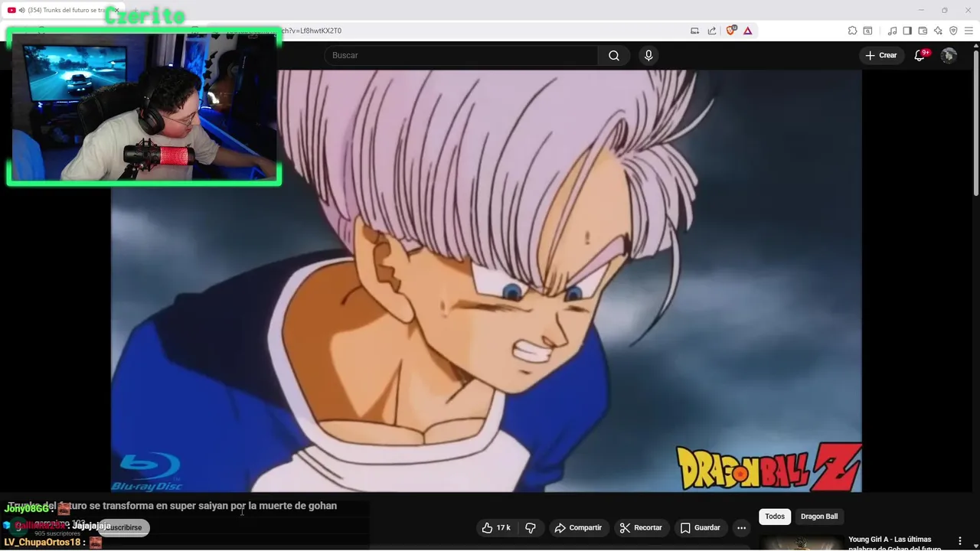Viewport: 980px width, 551px height.
Task: Open Brave VPN shield icon
Action: coord(953,31)
